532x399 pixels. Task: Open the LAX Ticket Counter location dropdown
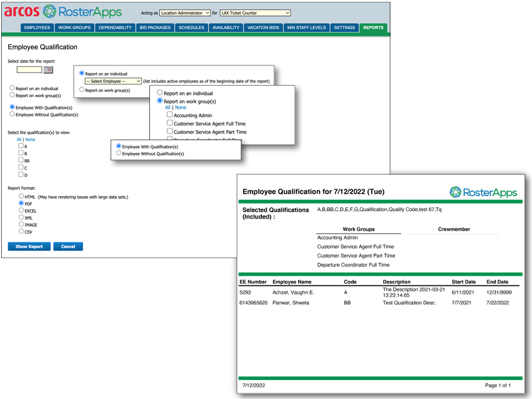click(255, 13)
